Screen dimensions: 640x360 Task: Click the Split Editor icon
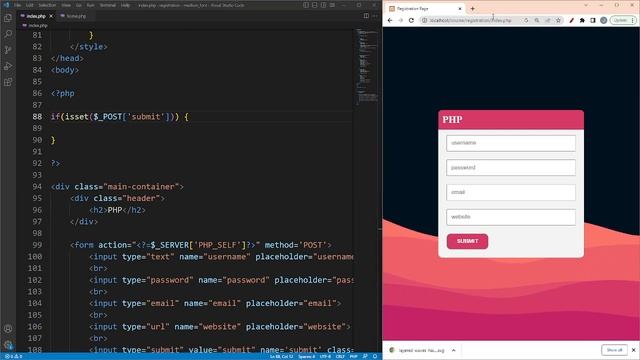tap(366, 16)
